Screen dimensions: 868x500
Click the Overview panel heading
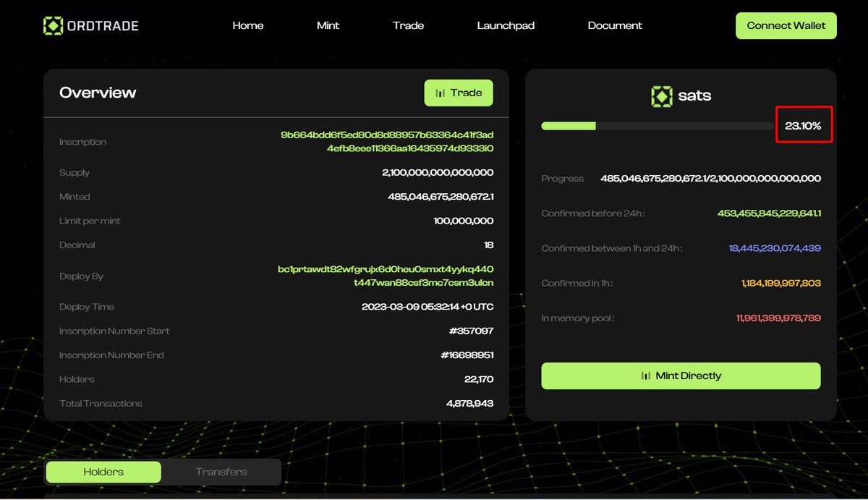(x=98, y=93)
